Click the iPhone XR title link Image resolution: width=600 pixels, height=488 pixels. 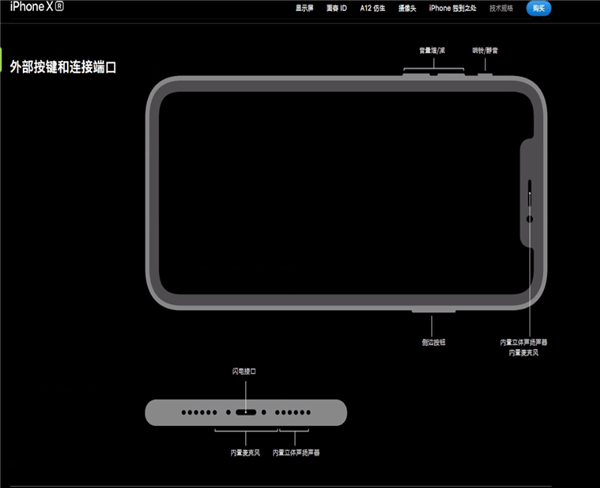[x=37, y=7]
